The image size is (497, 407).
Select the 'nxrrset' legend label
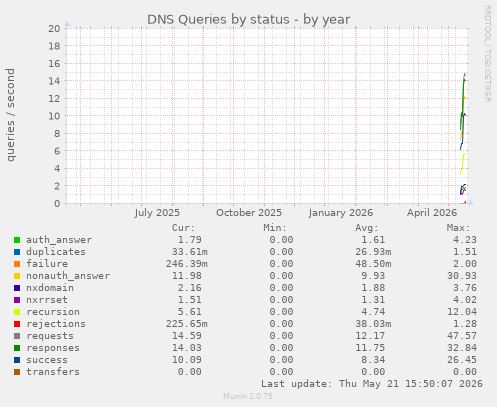[x=47, y=300]
